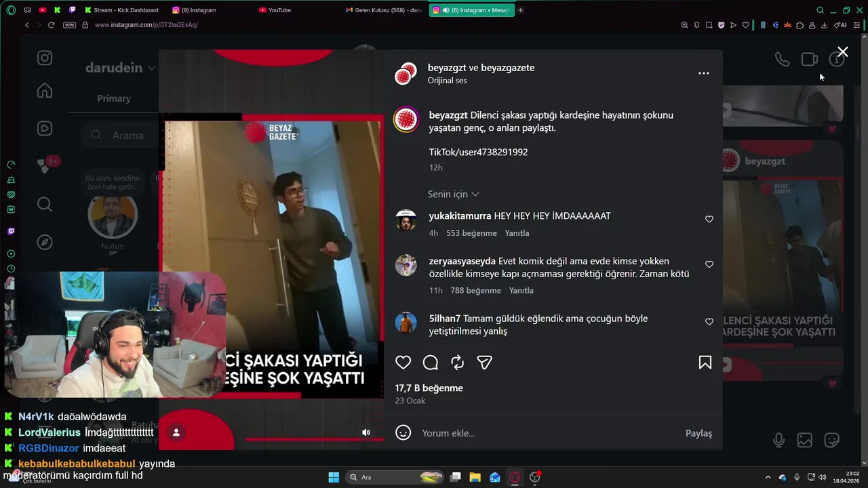Open emoji picker in comment box
The image size is (868, 488).
click(403, 432)
